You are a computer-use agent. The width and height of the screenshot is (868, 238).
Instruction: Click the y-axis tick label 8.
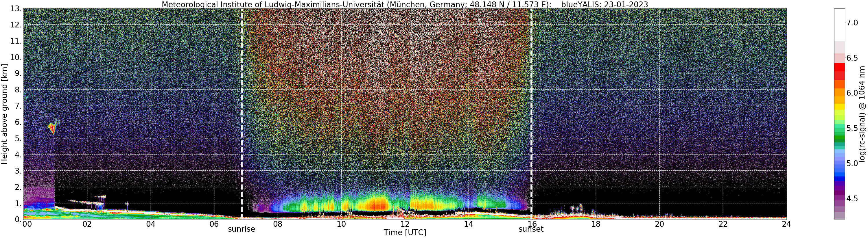click(19, 90)
